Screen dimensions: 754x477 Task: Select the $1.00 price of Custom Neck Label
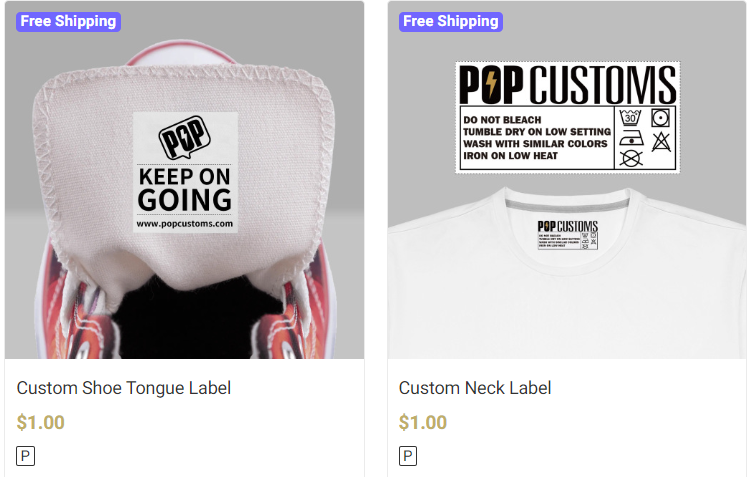423,422
